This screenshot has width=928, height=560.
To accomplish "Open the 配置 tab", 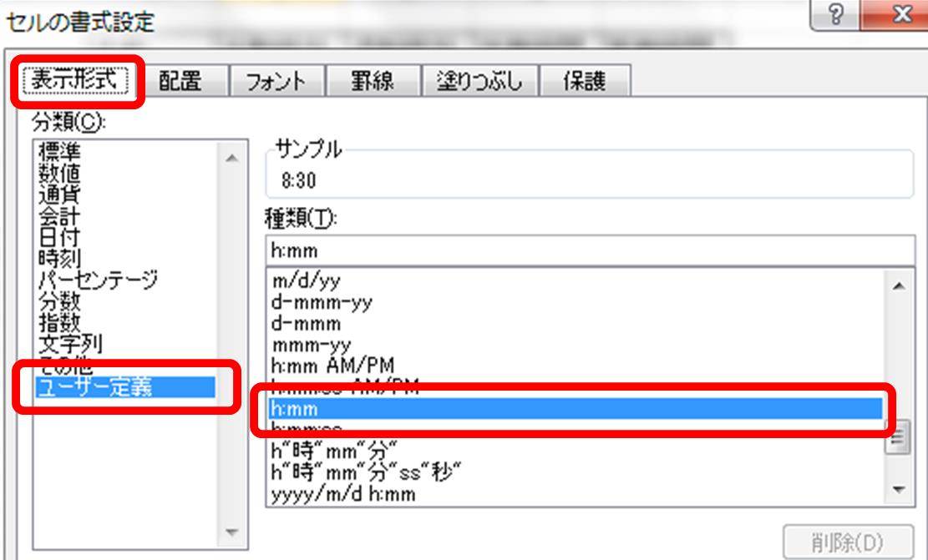I will tap(181, 82).
